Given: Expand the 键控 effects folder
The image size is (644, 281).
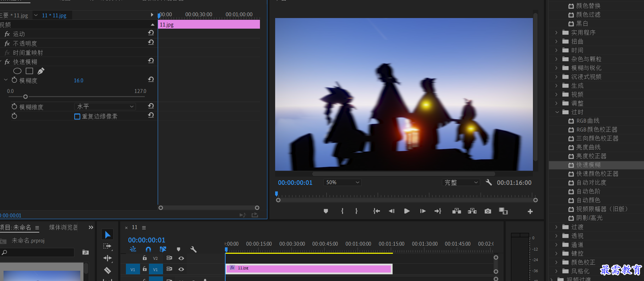Looking at the screenshot, I should point(556,253).
